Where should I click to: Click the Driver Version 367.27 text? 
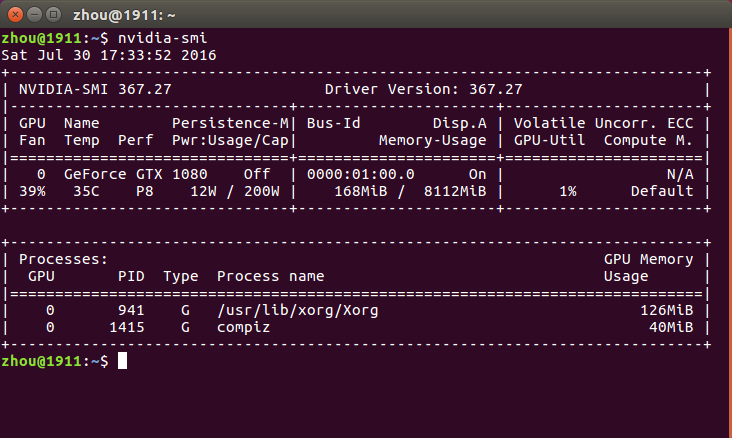tap(423, 89)
